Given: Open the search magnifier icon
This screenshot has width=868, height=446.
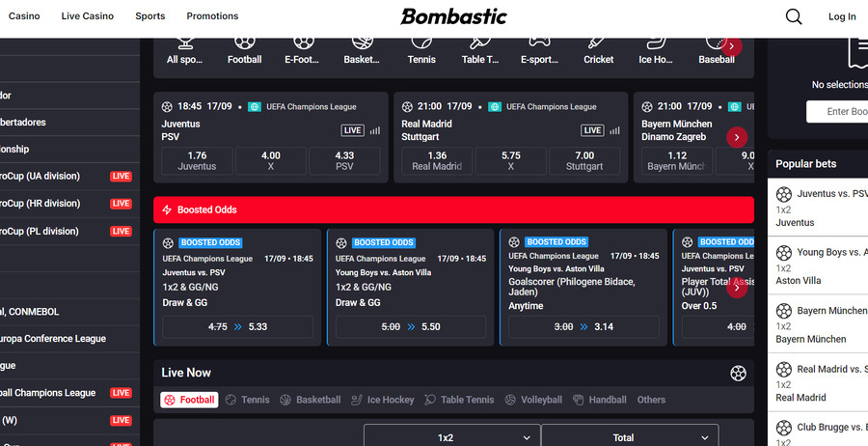Looking at the screenshot, I should coord(793,16).
